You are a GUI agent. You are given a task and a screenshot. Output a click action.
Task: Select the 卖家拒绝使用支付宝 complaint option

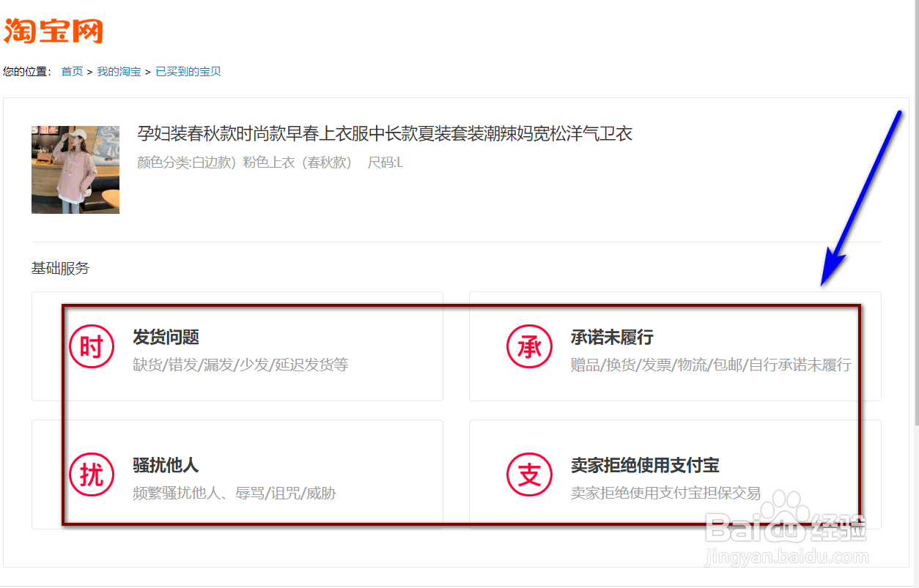coord(674,475)
